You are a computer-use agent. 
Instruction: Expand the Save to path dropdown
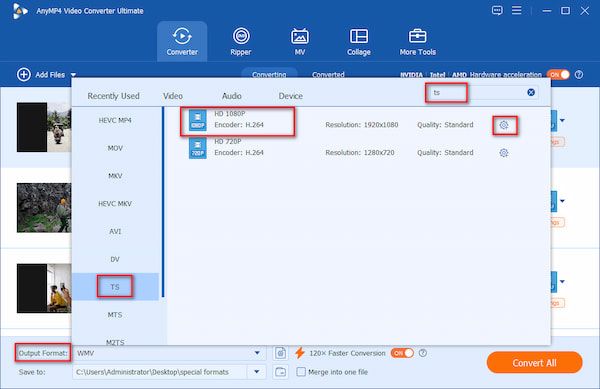pos(257,372)
